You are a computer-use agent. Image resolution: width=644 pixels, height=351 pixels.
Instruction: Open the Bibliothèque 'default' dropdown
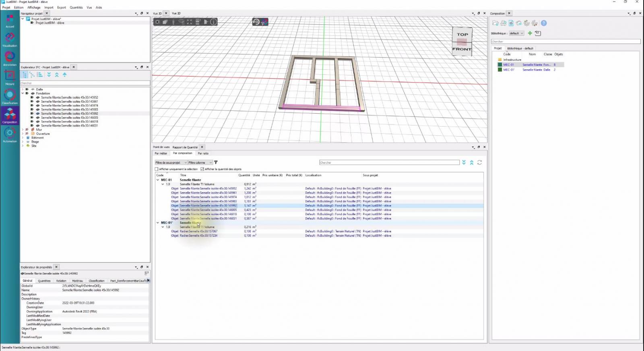tap(516, 33)
